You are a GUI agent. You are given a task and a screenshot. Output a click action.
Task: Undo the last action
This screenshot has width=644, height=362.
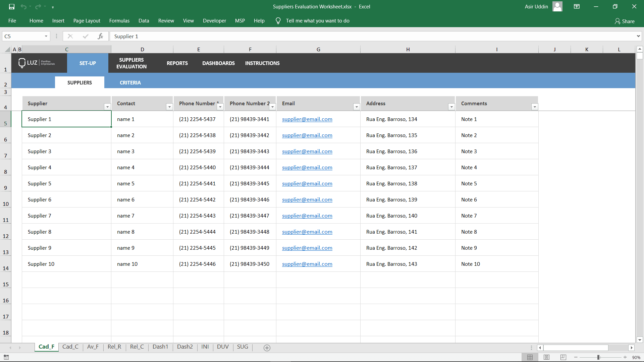[x=23, y=6]
